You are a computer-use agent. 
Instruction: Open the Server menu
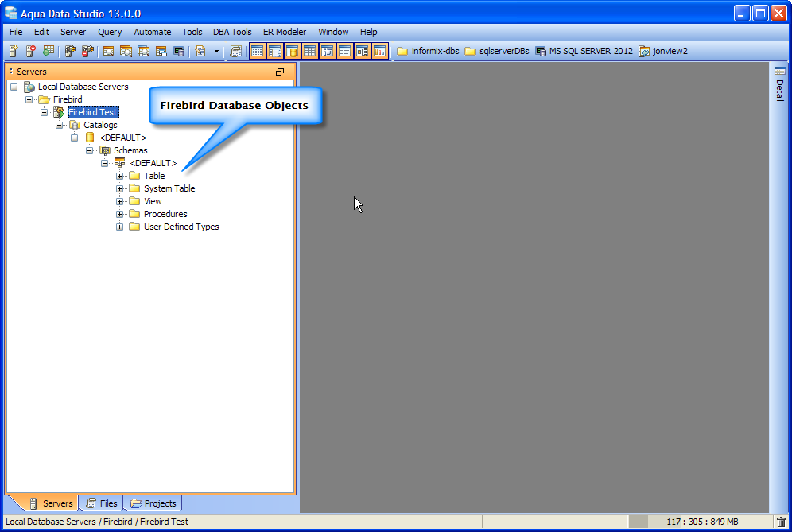(73, 32)
